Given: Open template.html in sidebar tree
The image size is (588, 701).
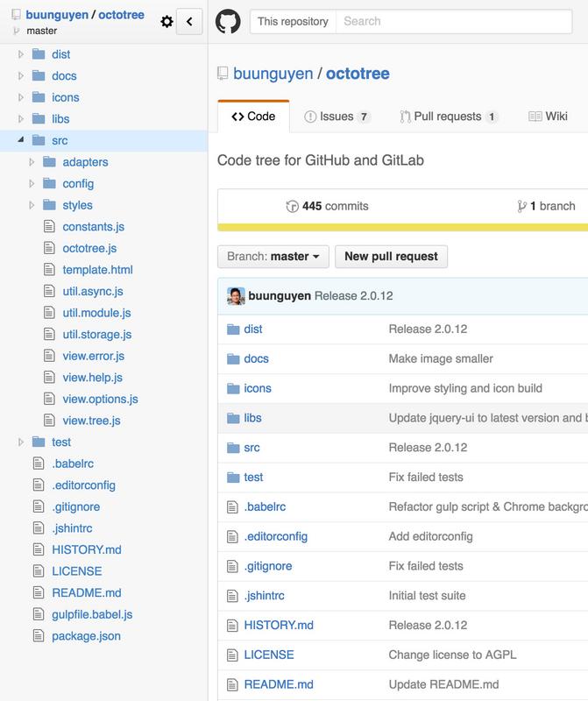Looking at the screenshot, I should [x=97, y=270].
